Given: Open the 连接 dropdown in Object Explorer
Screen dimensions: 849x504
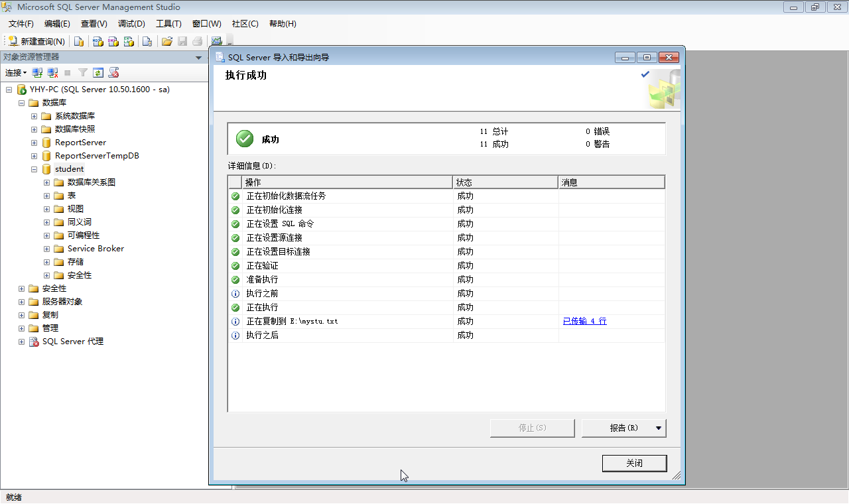Looking at the screenshot, I should (x=16, y=73).
